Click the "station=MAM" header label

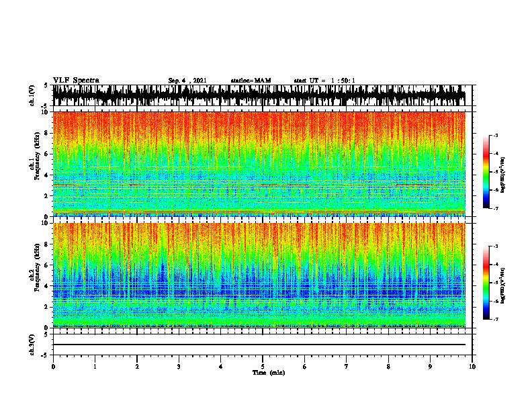click(251, 81)
